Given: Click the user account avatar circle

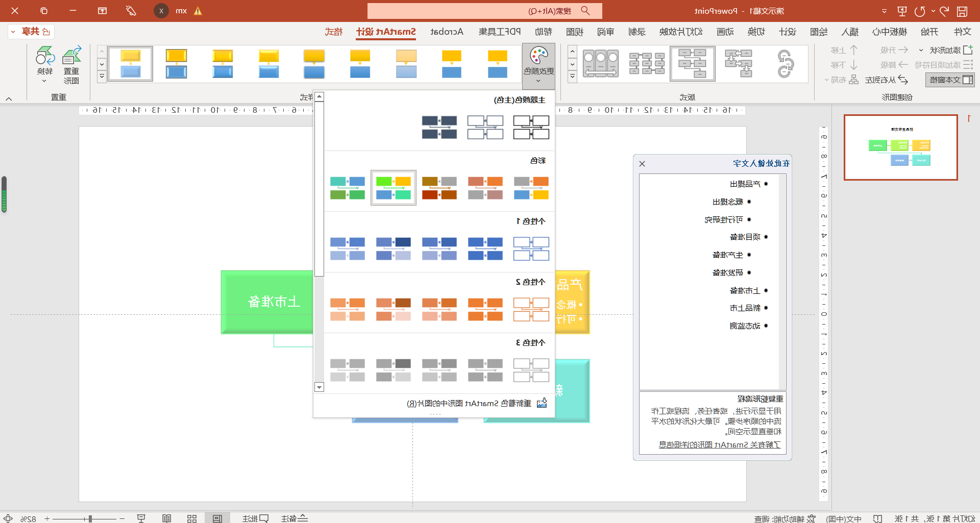Looking at the screenshot, I should point(161,11).
